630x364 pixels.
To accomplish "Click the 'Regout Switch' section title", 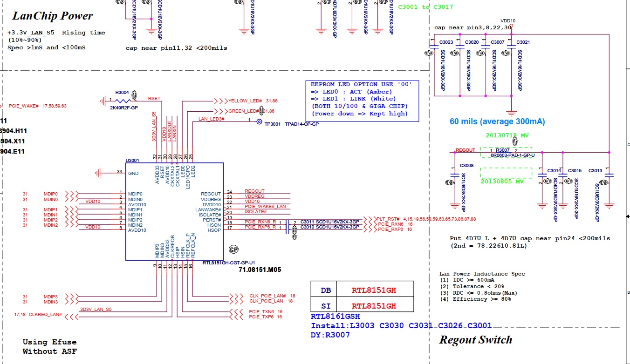I will click(476, 340).
